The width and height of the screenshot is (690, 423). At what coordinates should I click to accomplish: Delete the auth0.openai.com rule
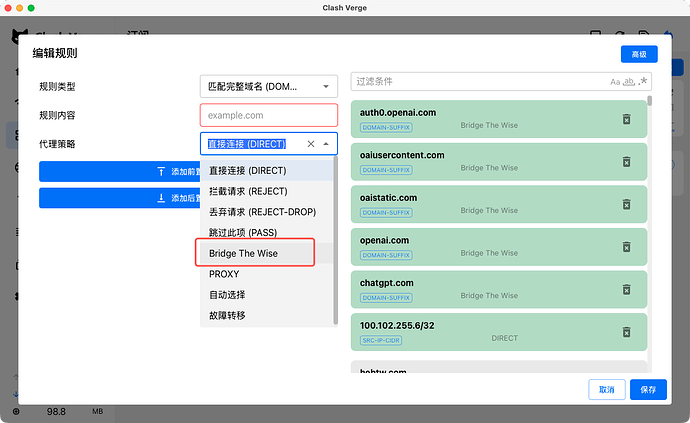click(x=626, y=119)
